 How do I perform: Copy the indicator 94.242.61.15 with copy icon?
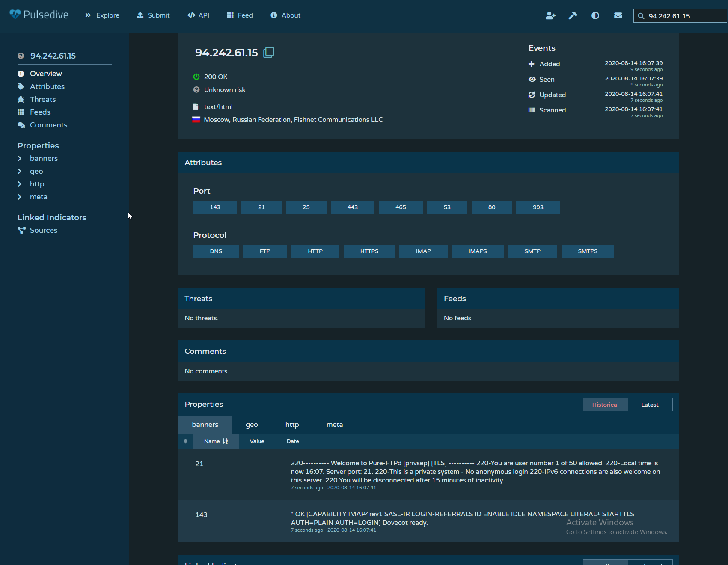(x=269, y=52)
